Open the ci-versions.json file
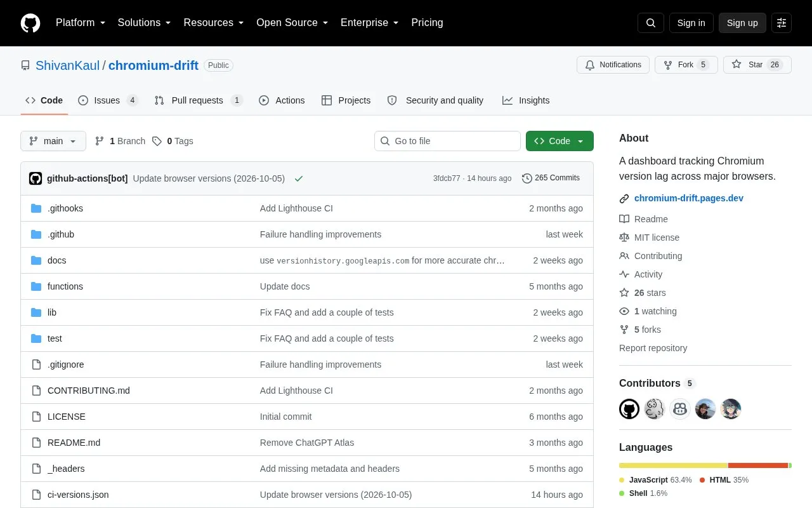812x508 pixels. 78,495
